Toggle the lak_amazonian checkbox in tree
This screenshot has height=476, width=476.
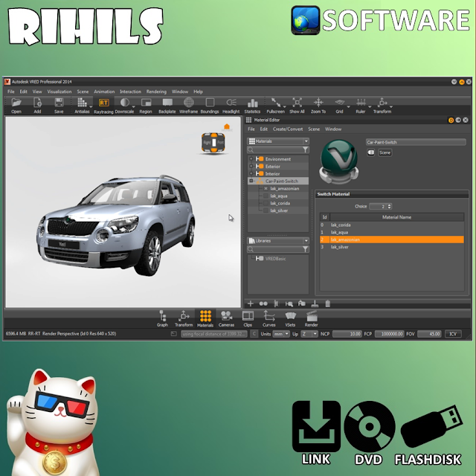tap(266, 188)
